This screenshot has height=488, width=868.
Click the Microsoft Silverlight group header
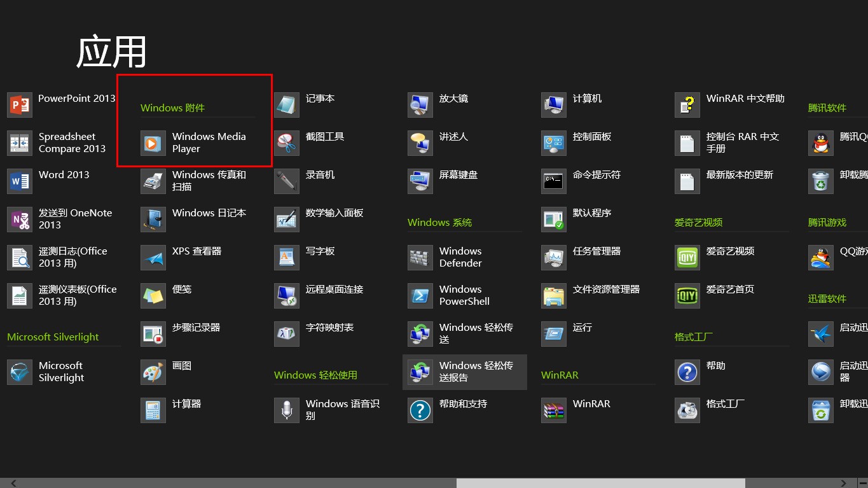coord(53,337)
